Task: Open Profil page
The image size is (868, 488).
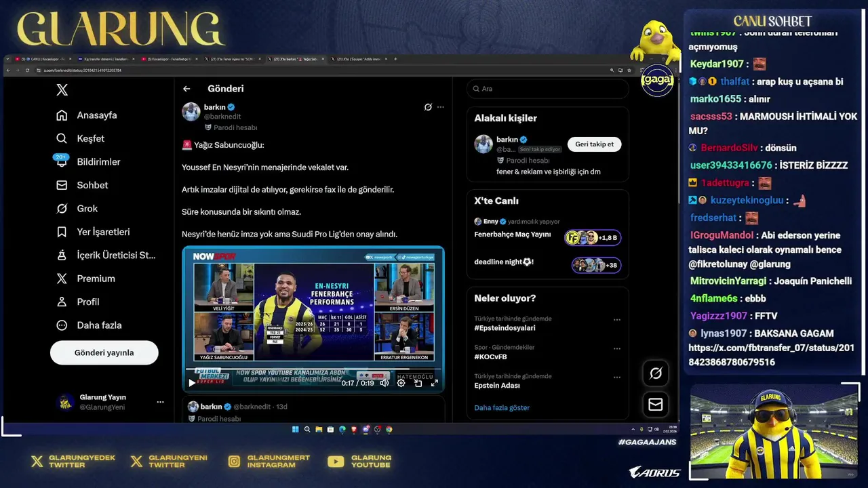Action: tap(78, 302)
